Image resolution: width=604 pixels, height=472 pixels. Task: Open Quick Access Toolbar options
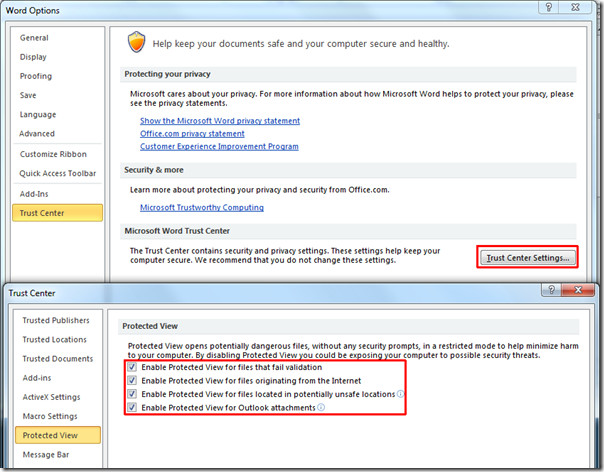[57, 173]
